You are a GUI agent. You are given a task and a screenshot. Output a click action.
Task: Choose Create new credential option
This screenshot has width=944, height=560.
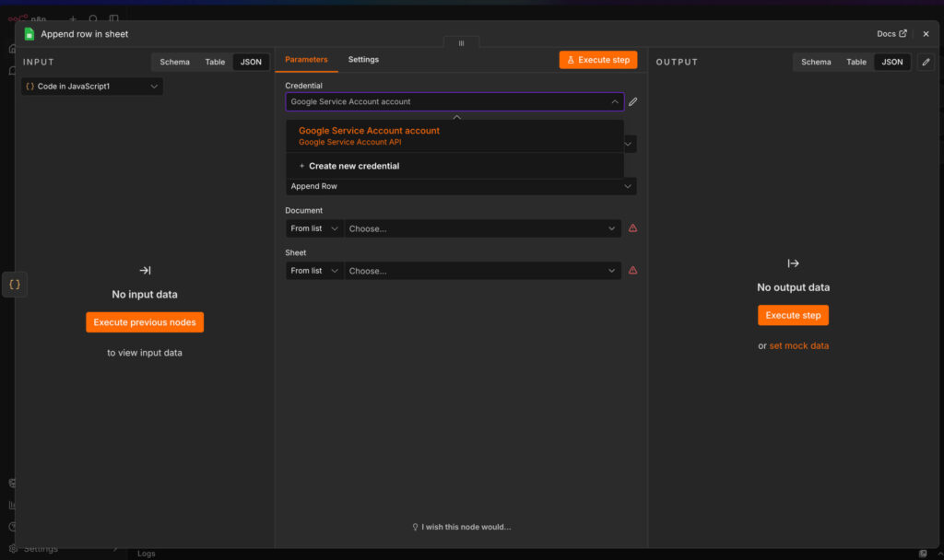[x=454, y=166]
